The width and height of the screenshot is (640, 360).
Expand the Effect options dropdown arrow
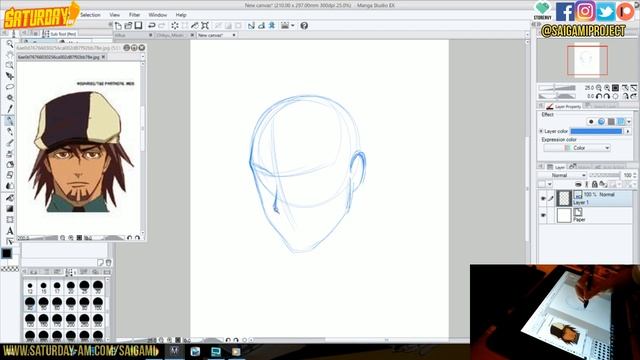coord(629,122)
